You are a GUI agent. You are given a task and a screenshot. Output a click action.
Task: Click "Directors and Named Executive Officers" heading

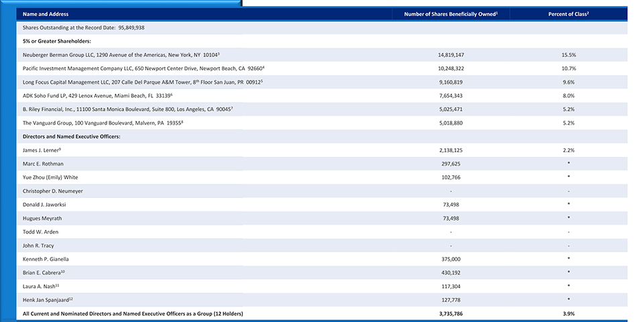(66, 137)
